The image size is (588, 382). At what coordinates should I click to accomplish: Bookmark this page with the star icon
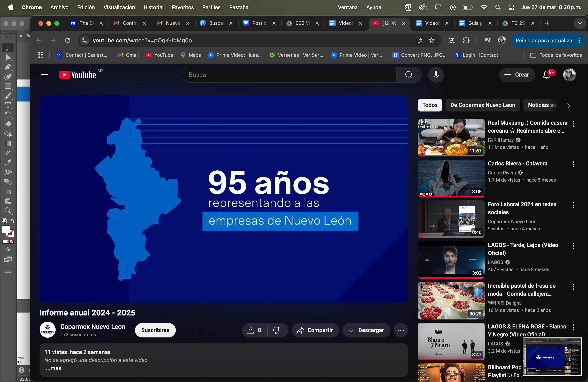point(431,41)
